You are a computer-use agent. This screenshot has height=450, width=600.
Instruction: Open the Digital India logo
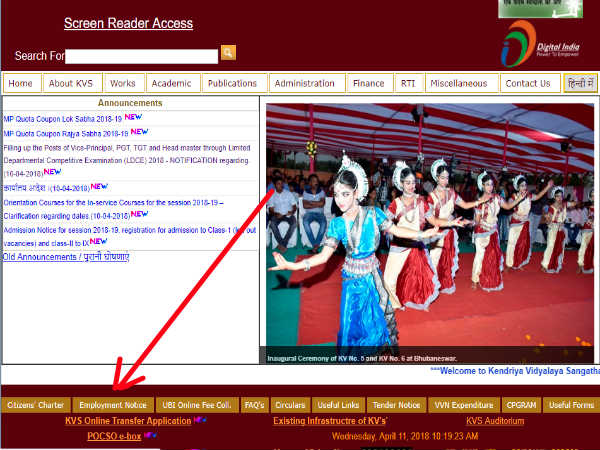click(540, 44)
